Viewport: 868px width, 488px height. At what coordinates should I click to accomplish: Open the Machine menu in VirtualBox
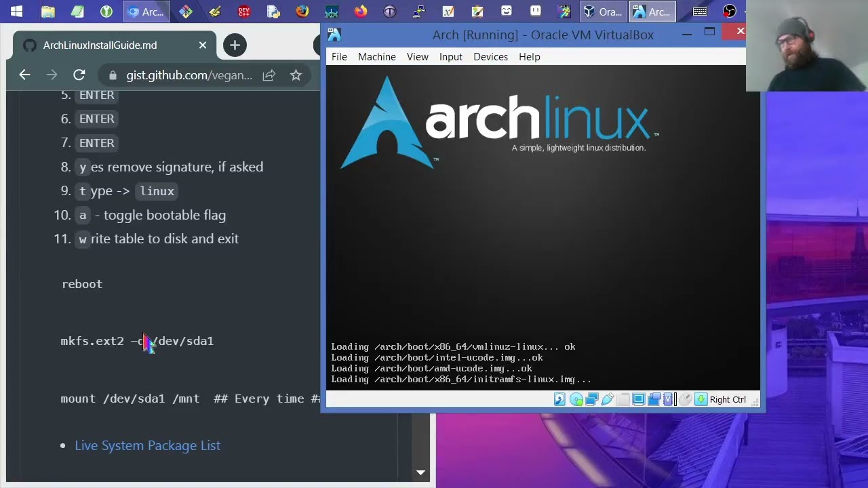pos(377,57)
